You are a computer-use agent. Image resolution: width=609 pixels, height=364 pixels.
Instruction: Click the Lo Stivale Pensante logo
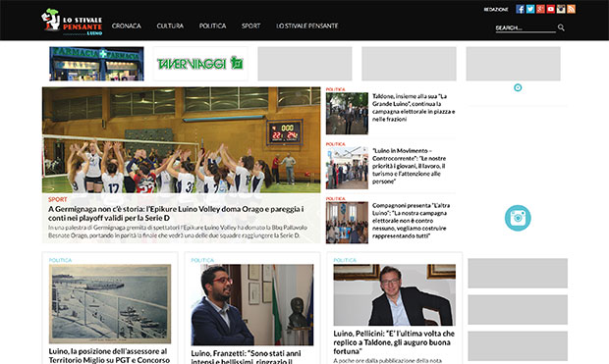[72, 22]
